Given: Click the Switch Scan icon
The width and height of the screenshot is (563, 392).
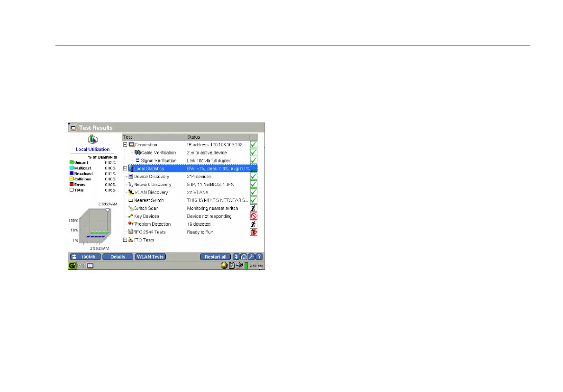Looking at the screenshot, I should [x=131, y=208].
